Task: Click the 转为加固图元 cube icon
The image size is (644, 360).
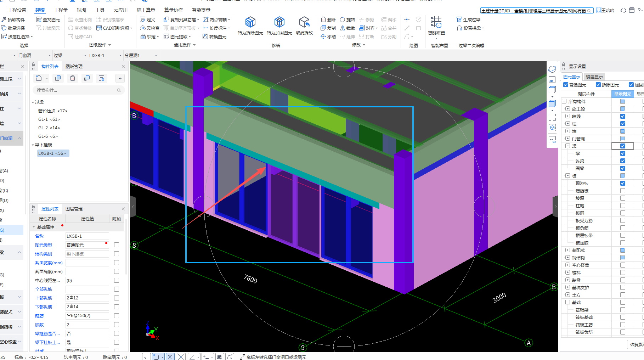Action: (x=279, y=22)
